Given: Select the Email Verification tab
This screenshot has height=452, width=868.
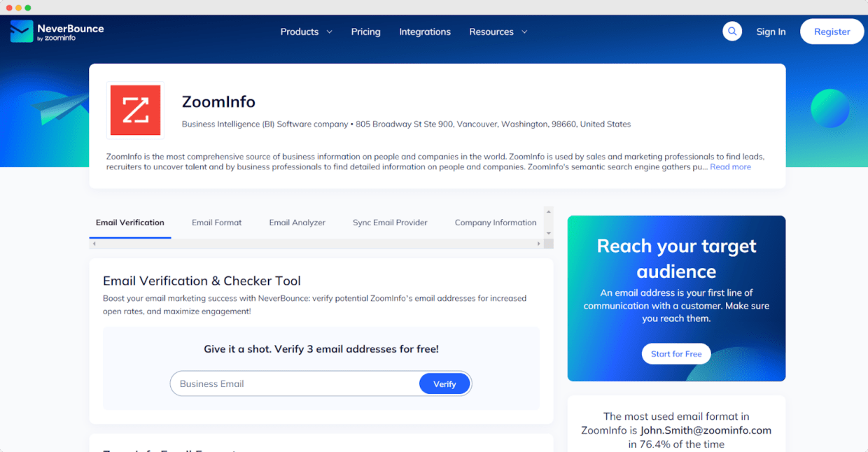Looking at the screenshot, I should (130, 223).
